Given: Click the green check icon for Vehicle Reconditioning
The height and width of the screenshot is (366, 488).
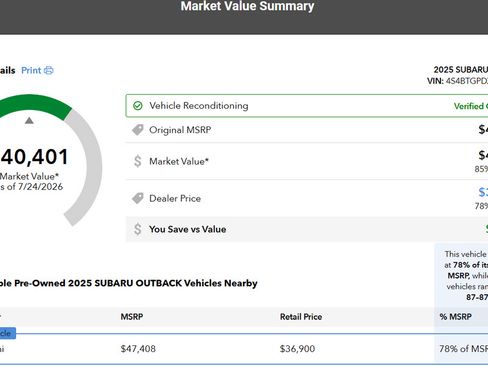Looking at the screenshot, I should 137,106.
